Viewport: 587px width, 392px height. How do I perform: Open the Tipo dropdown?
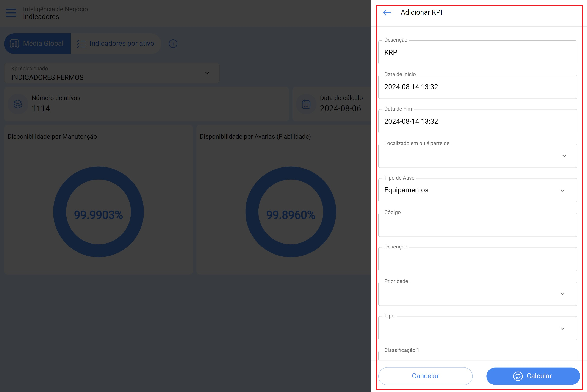click(x=477, y=328)
